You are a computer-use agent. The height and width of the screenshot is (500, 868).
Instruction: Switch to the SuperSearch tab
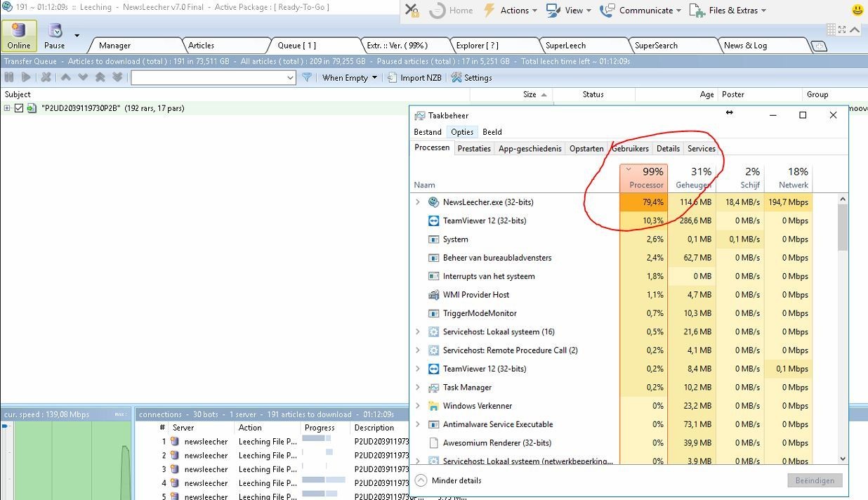(656, 46)
